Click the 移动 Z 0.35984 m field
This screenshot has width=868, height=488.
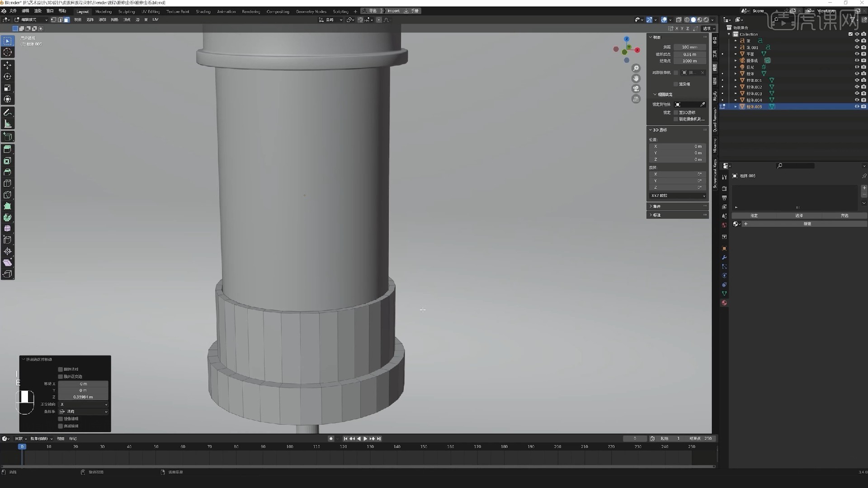coord(83,397)
